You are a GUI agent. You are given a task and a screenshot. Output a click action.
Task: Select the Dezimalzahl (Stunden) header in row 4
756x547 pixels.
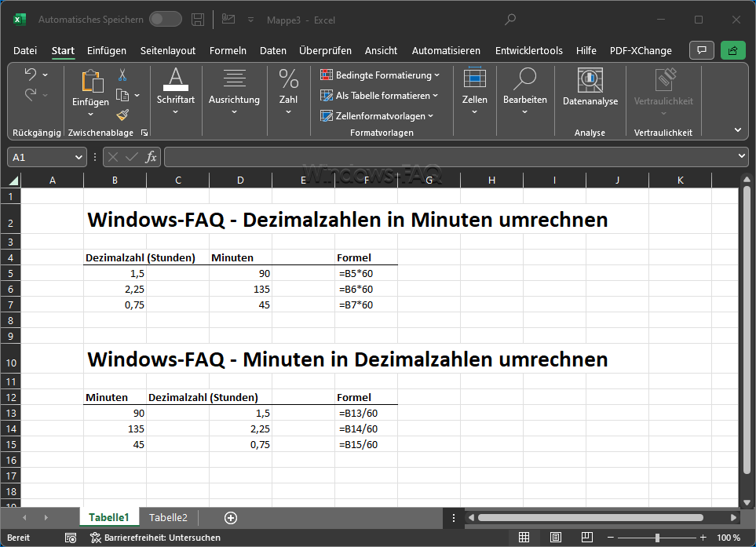(141, 258)
